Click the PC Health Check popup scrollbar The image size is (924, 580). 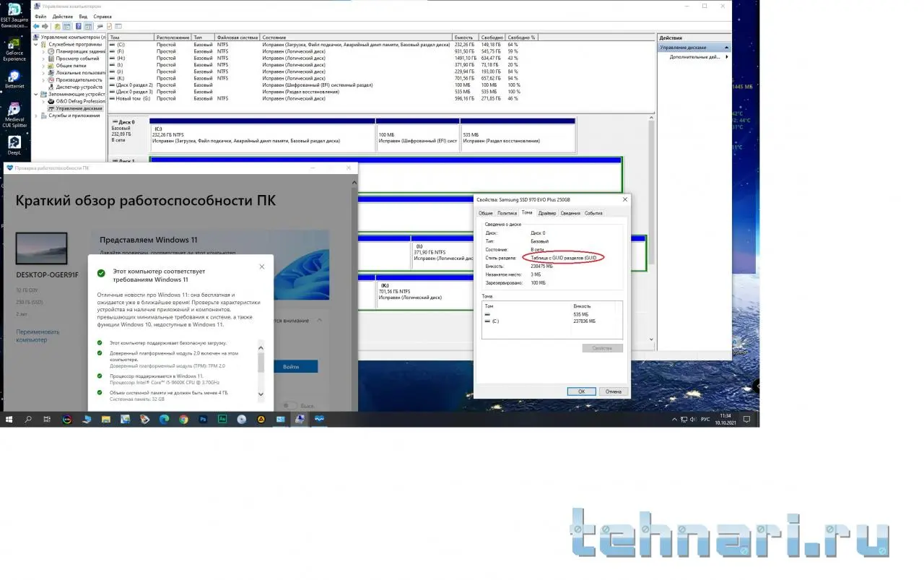coord(261,368)
